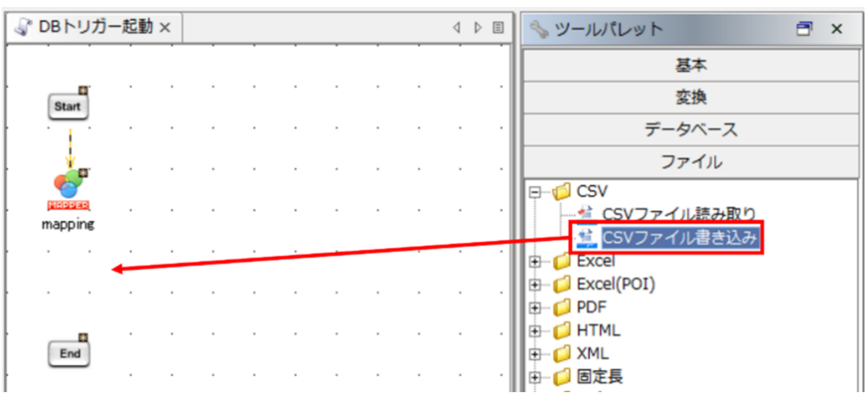Click the wrench icon in ツールパレット title
This screenshot has height=400, width=868.
coord(539,28)
